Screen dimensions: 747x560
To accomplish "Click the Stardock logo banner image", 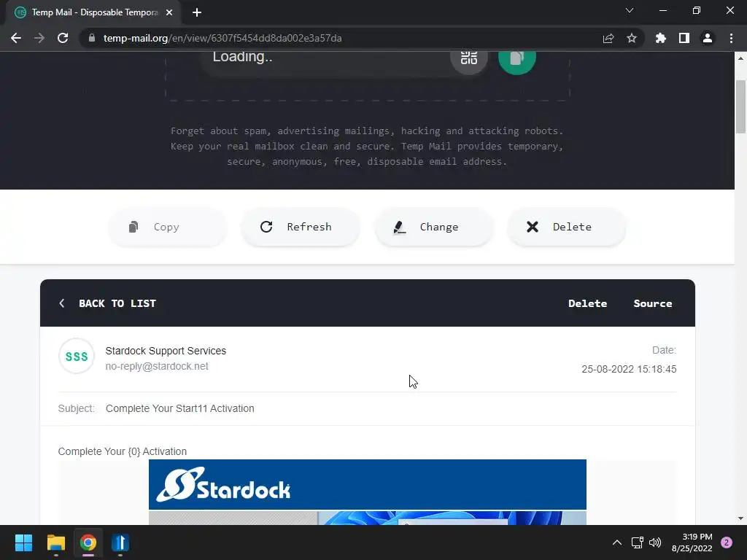I will coord(368,485).
